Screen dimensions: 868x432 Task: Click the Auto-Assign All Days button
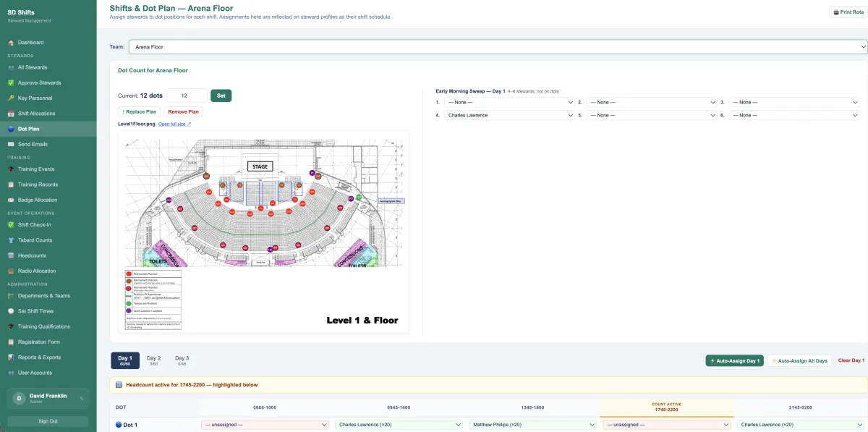click(799, 360)
